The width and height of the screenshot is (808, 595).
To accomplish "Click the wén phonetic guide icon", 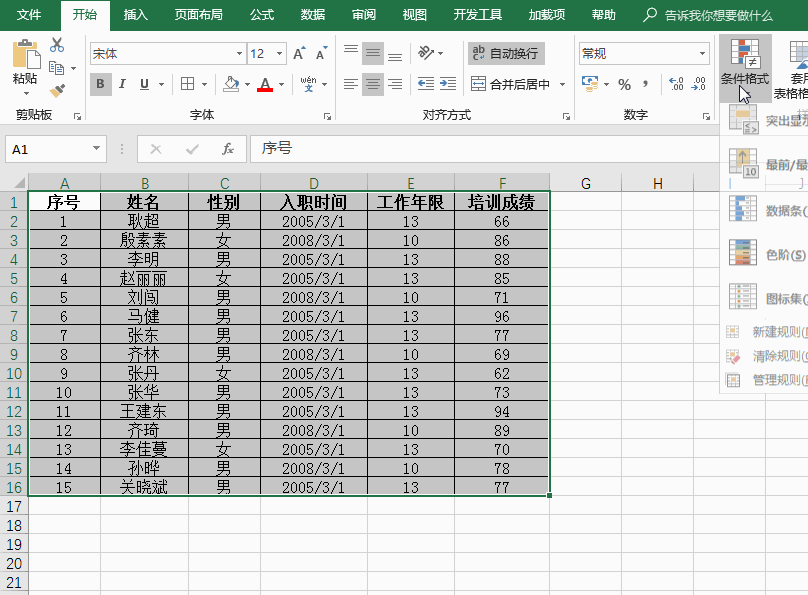I will (x=308, y=84).
